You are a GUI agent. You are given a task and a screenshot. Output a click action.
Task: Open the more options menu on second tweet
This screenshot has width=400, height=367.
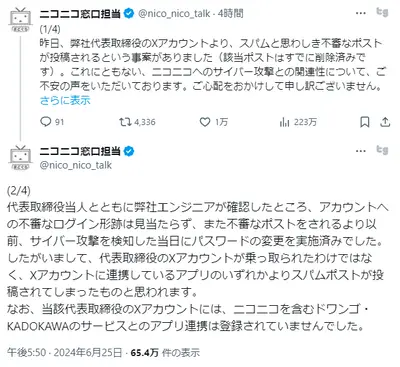coord(361,151)
